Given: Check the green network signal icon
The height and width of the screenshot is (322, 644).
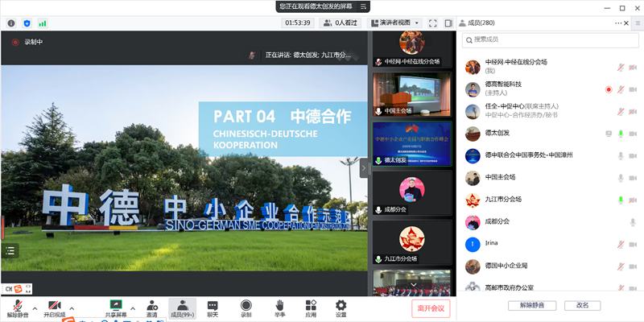Looking at the screenshot, I should click(x=43, y=23).
